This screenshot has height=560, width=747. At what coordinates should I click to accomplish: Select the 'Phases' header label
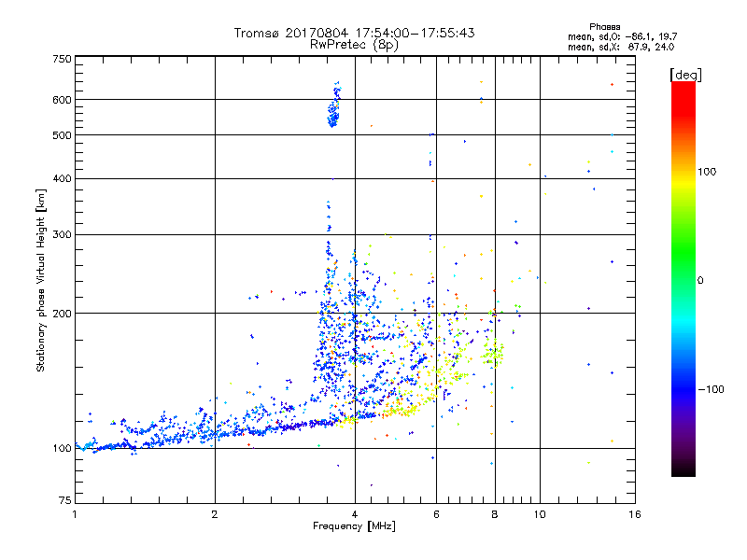(x=604, y=27)
